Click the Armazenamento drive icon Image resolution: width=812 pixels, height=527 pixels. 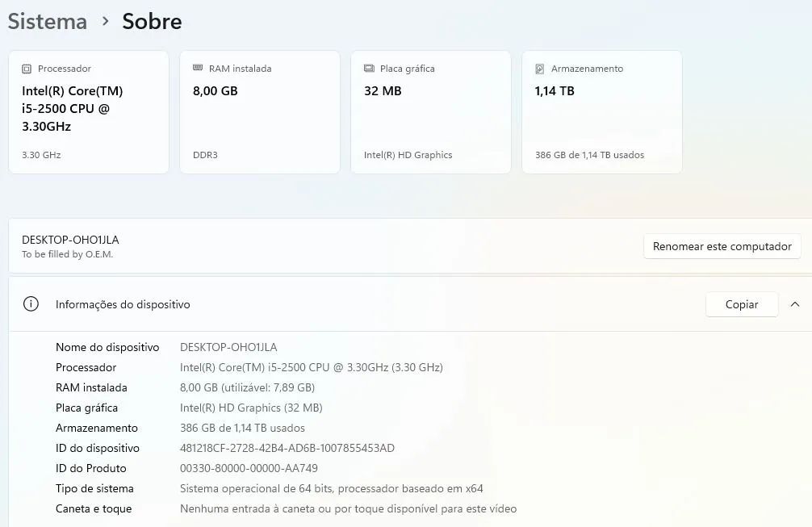(540, 69)
